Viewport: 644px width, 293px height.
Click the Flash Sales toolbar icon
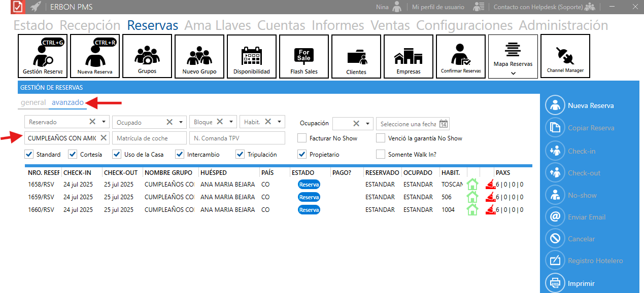coord(304,56)
